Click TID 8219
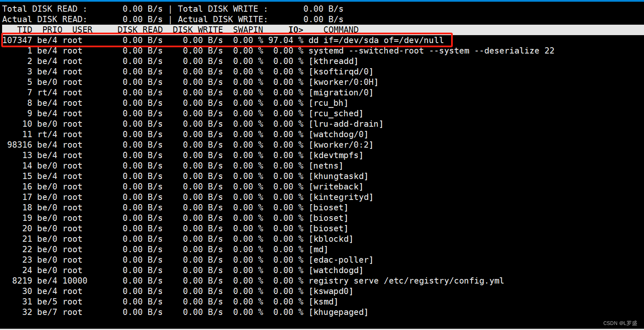 point(22,281)
